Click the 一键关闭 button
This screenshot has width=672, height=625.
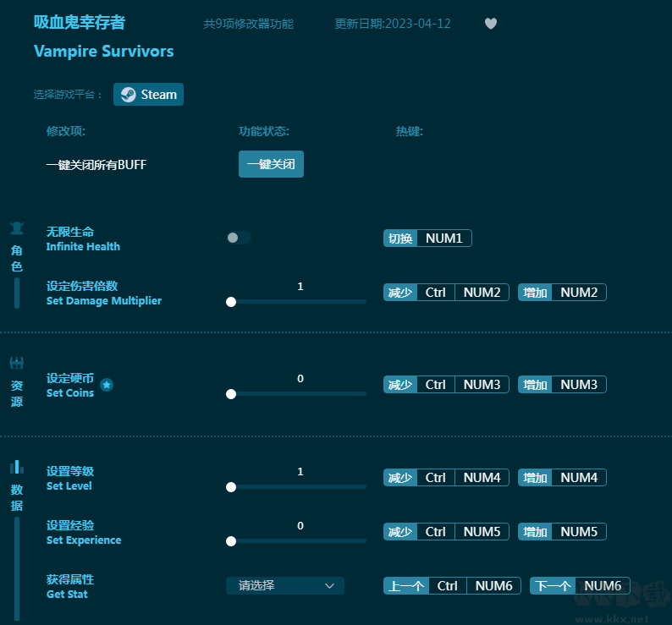pyautogui.click(x=271, y=164)
